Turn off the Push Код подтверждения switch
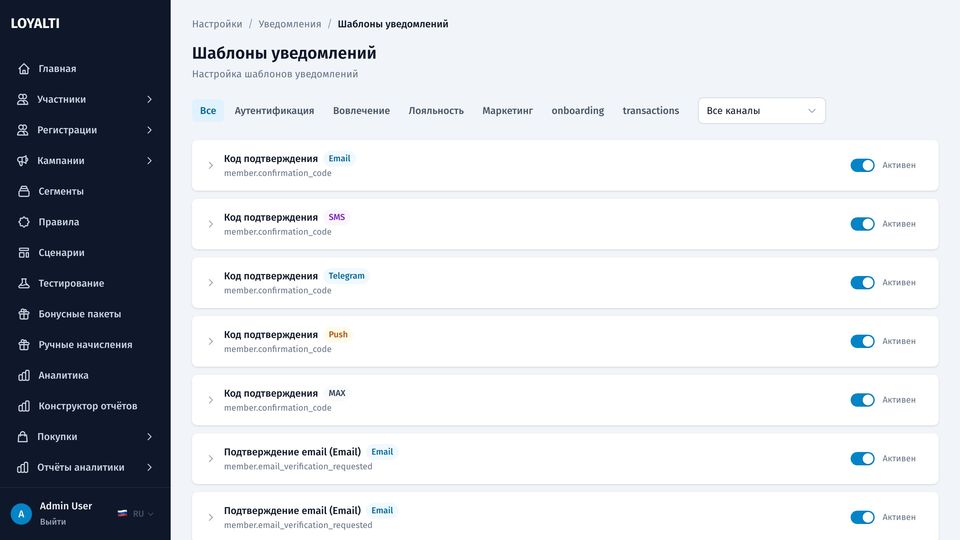960x540 pixels. click(x=862, y=341)
